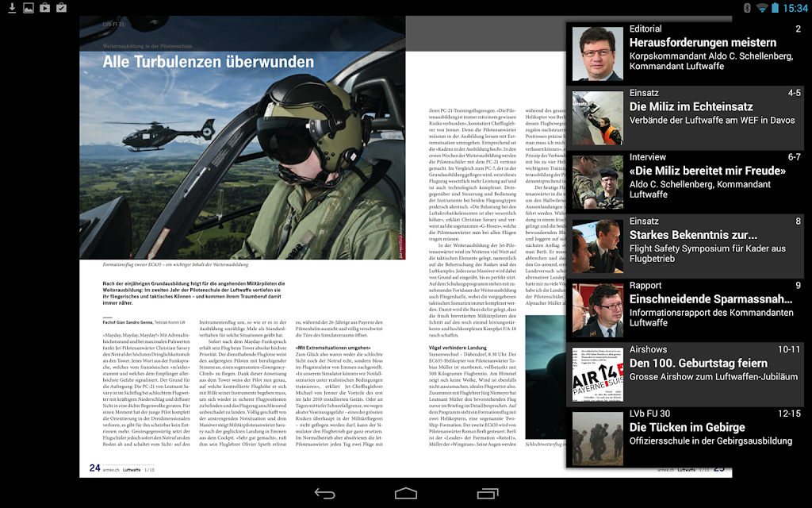Tap the dark weather photo on right page

[x=546, y=377]
